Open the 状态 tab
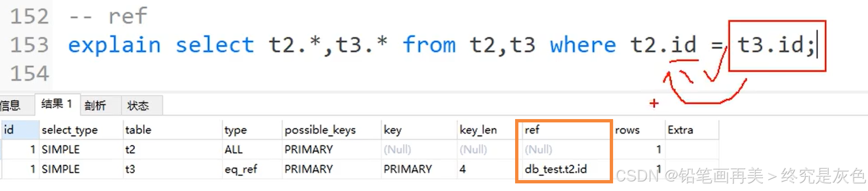Viewport: 868px width, 191px height. pos(138,106)
